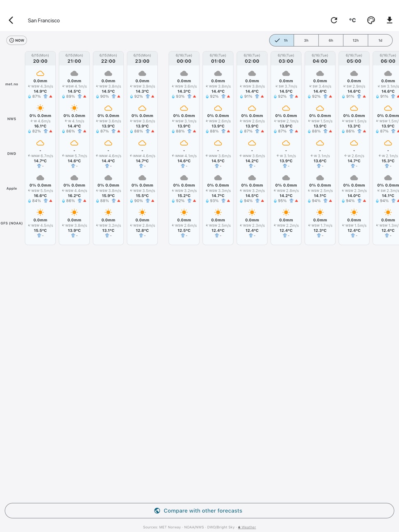Viewport: 399px width, 532px height.
Task: Click met.no grey cloud icon at 21:00
Action: [x=74, y=73]
